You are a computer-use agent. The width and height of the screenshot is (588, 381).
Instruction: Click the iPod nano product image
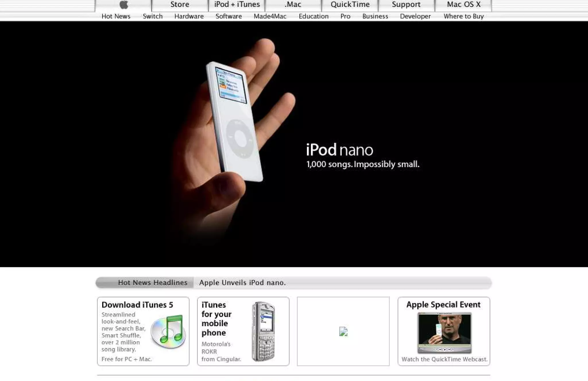[x=234, y=121]
